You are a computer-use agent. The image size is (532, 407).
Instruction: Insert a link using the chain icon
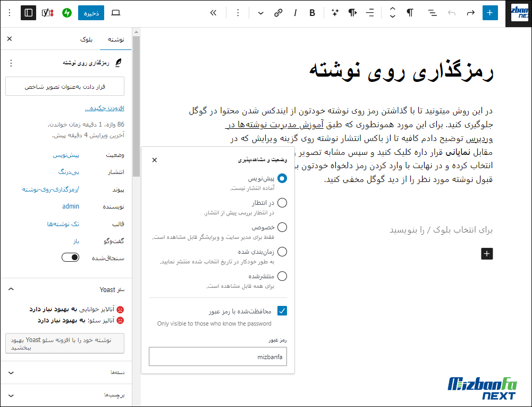(x=278, y=12)
